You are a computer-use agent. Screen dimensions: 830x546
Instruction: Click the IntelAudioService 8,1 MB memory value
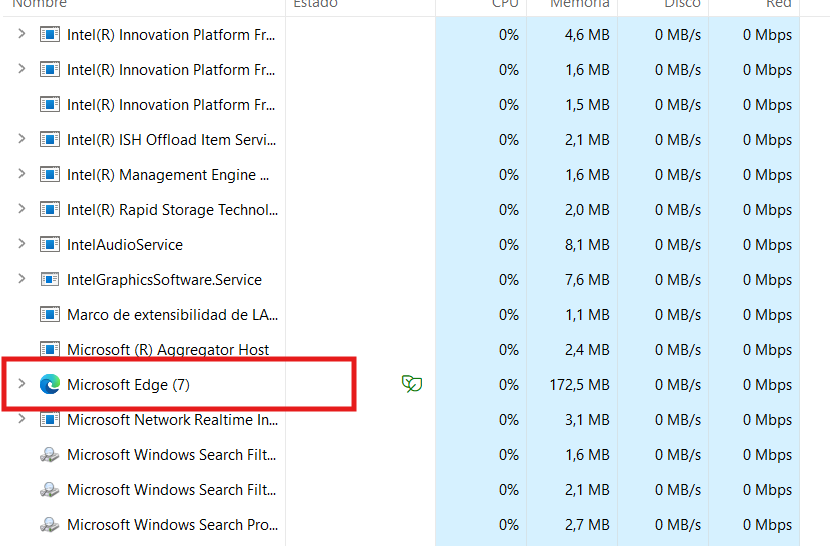coord(587,245)
